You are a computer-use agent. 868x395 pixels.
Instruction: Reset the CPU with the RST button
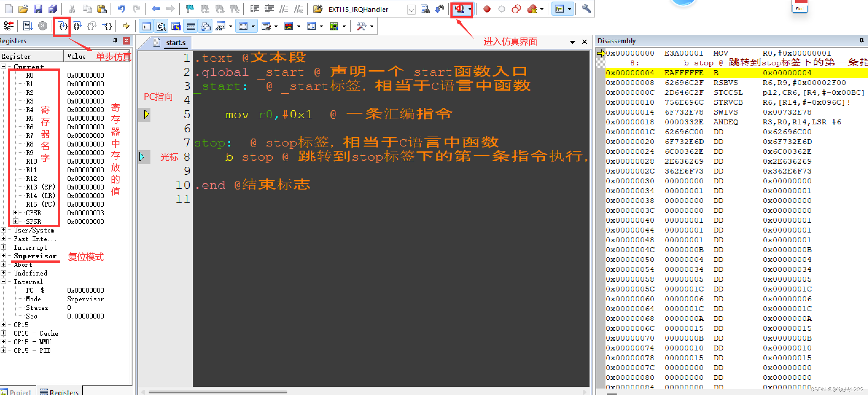pyautogui.click(x=8, y=26)
